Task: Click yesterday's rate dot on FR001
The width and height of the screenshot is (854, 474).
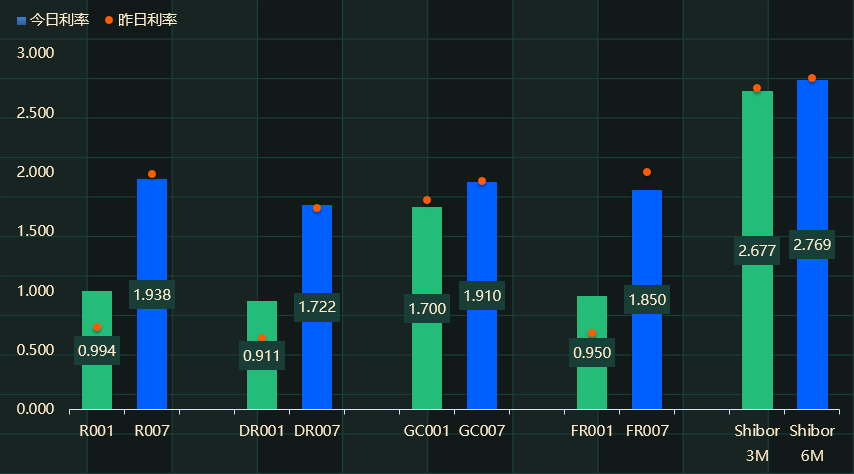Action: [592, 333]
